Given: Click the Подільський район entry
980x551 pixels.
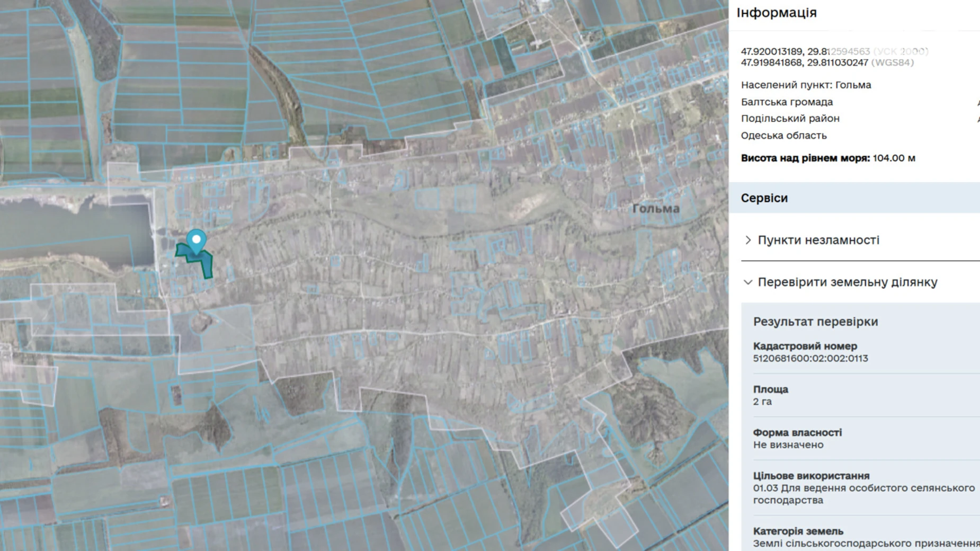Looking at the screenshot, I should click(790, 119).
